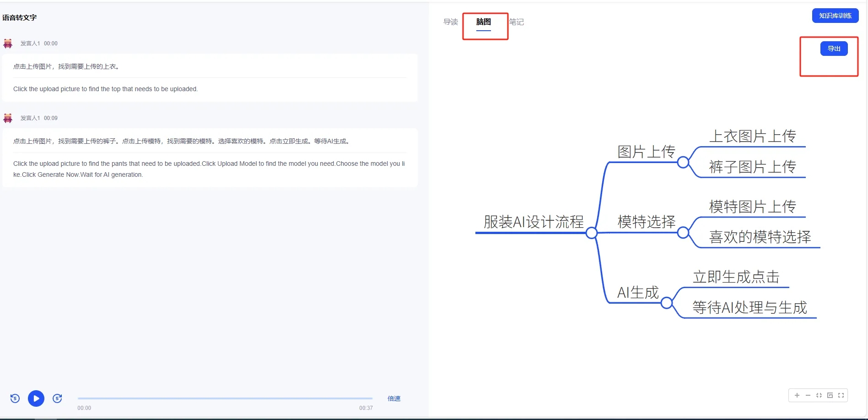This screenshot has width=868, height=420.
Task: Play the audio recording
Action: coord(36,398)
